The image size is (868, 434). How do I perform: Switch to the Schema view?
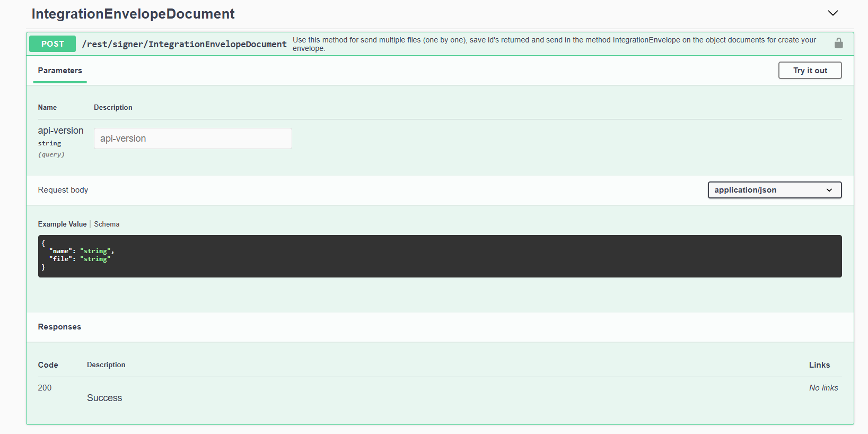pos(107,224)
